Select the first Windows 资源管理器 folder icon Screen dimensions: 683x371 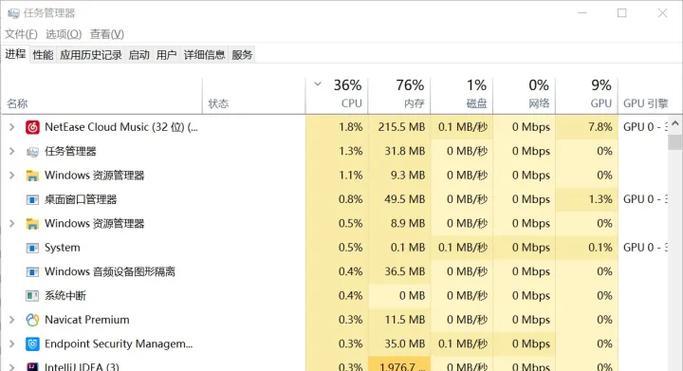pos(32,175)
